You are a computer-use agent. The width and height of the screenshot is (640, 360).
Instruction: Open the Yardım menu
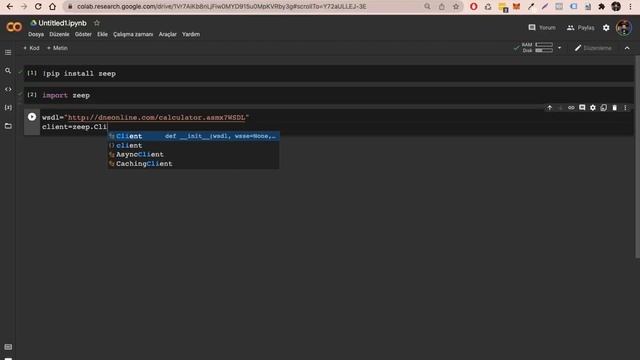[x=191, y=34]
